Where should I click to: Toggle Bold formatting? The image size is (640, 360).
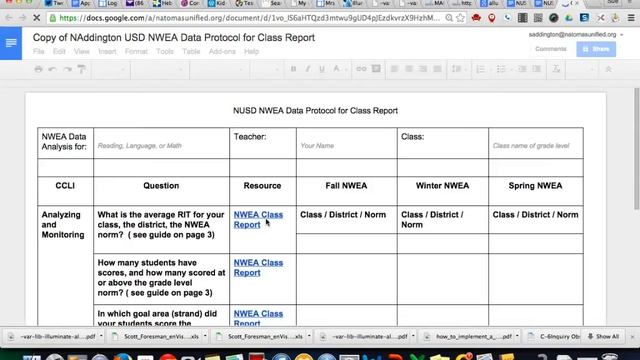293,69
